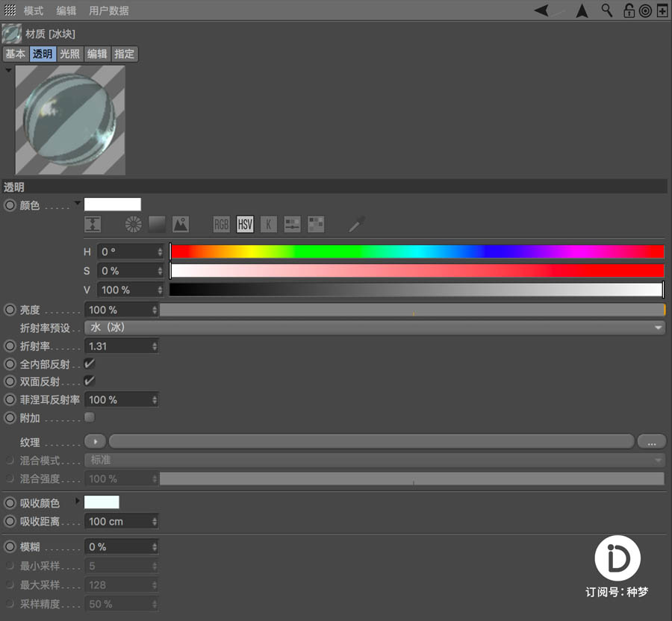Click the ice material preview sphere
672x621 pixels.
click(70, 119)
